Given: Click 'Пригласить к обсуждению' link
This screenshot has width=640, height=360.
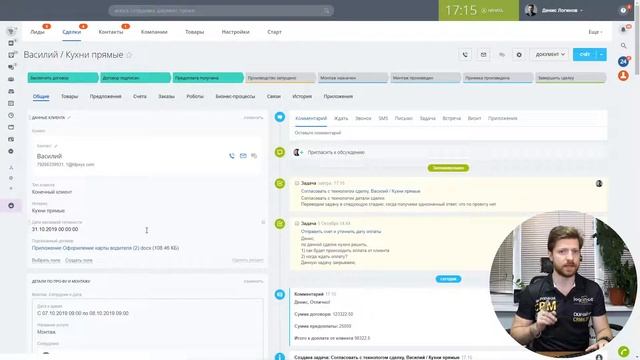Looking at the screenshot, I should tap(336, 152).
